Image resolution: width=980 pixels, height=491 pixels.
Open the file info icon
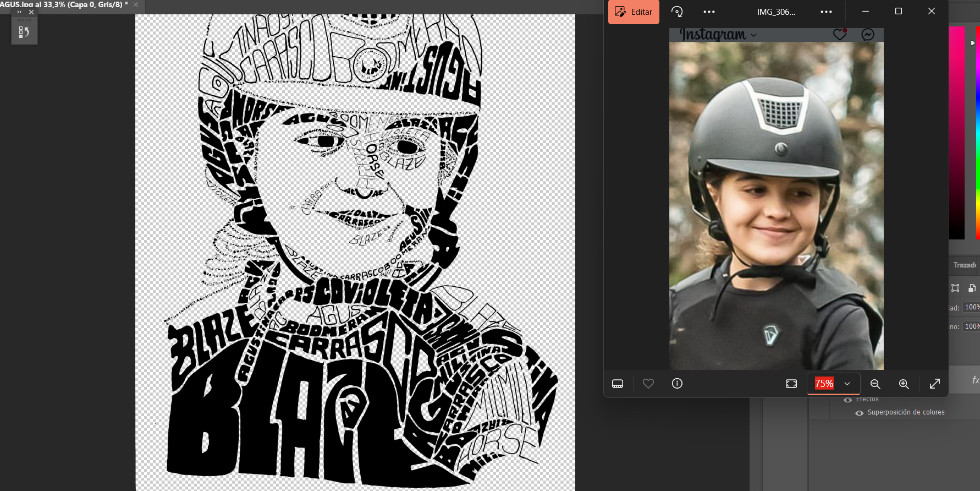[677, 384]
